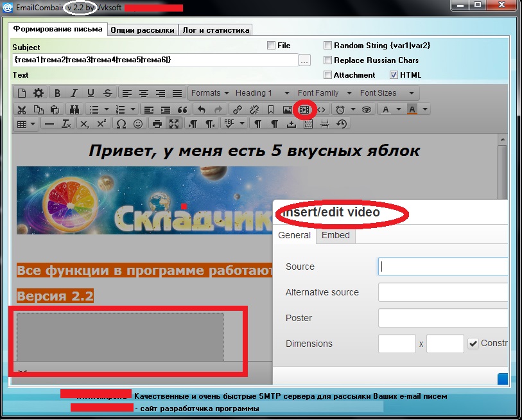Apply strikethrough formatting
The width and height of the screenshot is (522, 420).
(107, 93)
